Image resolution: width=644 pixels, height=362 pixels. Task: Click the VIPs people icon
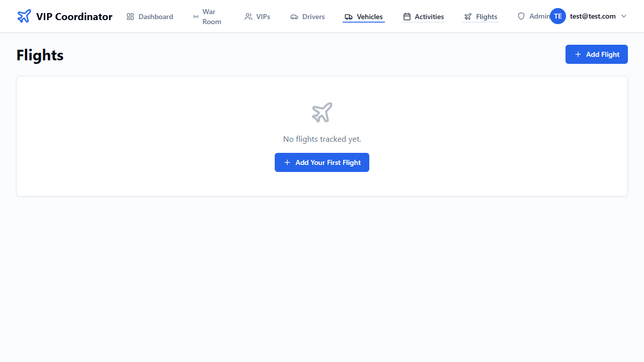pyautogui.click(x=249, y=17)
